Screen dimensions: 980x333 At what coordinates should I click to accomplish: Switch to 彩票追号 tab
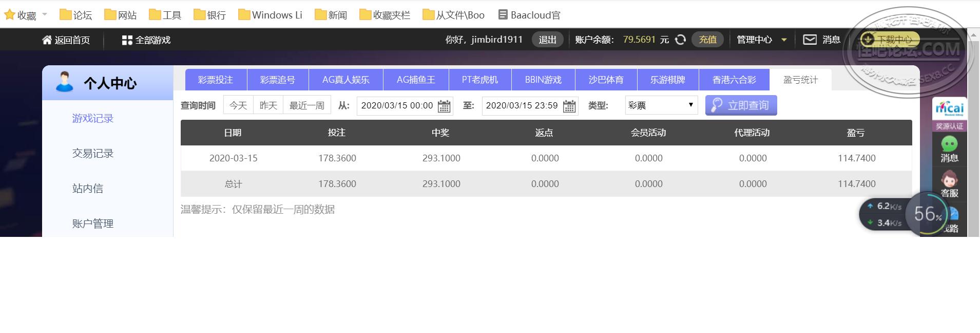click(278, 80)
